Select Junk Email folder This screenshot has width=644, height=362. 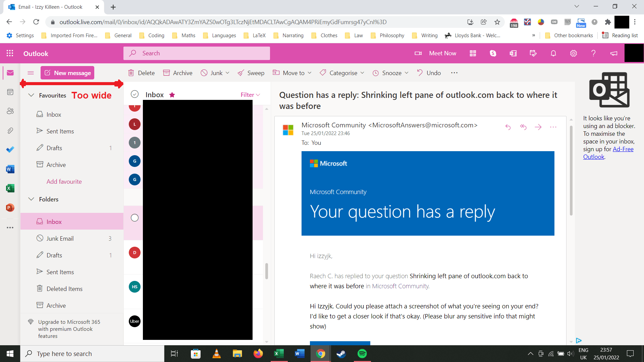(60, 238)
